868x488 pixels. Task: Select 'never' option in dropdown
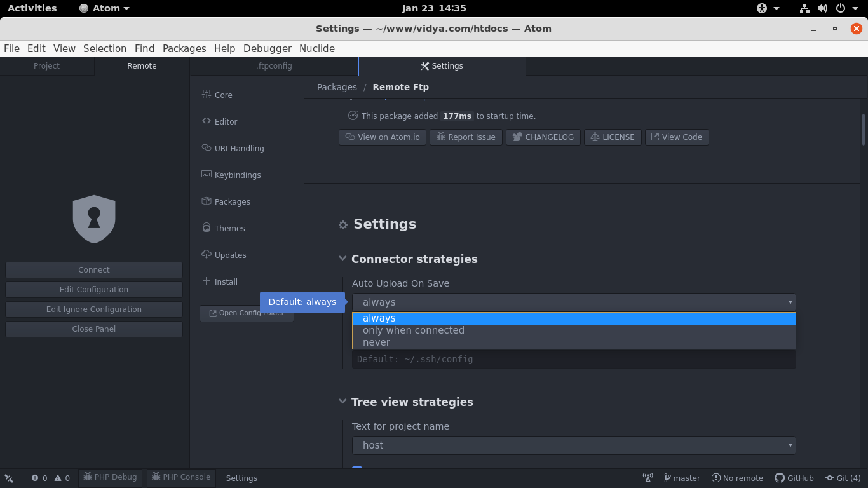(574, 342)
